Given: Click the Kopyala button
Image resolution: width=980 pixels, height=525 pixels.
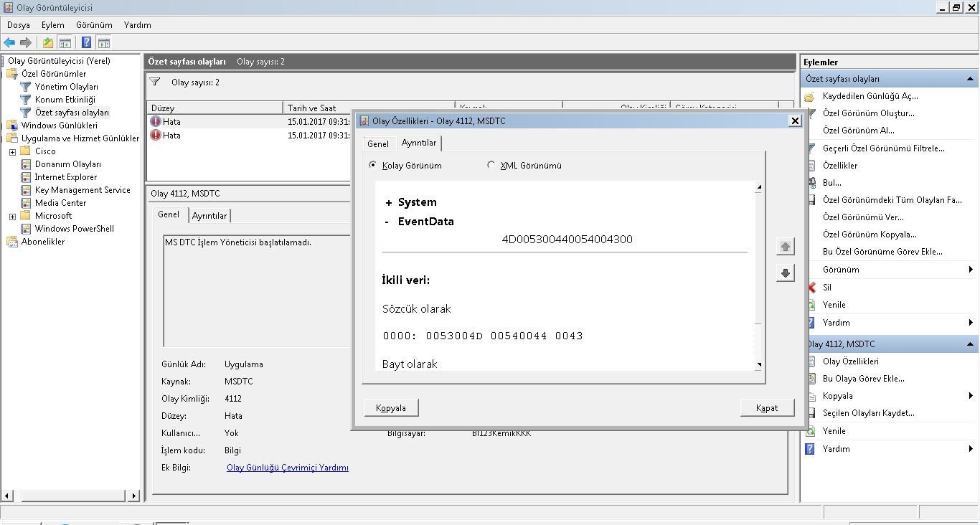Looking at the screenshot, I should [391, 407].
